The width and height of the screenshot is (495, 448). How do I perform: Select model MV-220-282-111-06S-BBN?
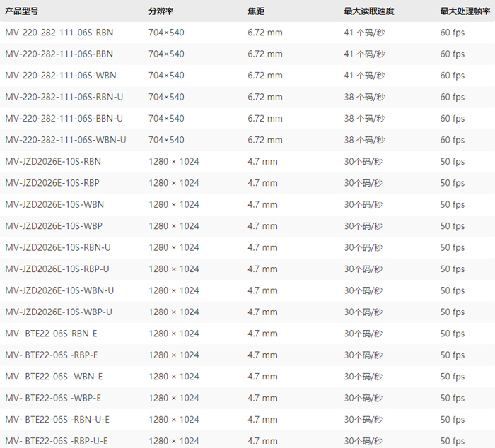coord(59,54)
